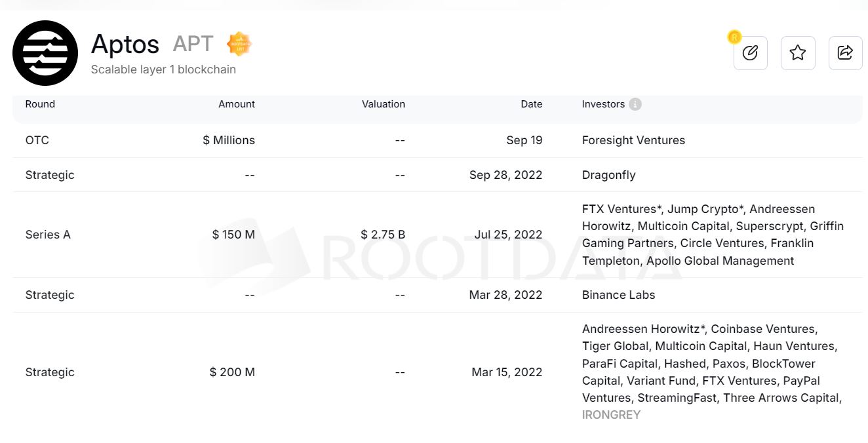
Task: Click the APT ticker label next to Aptos
Action: 193,44
